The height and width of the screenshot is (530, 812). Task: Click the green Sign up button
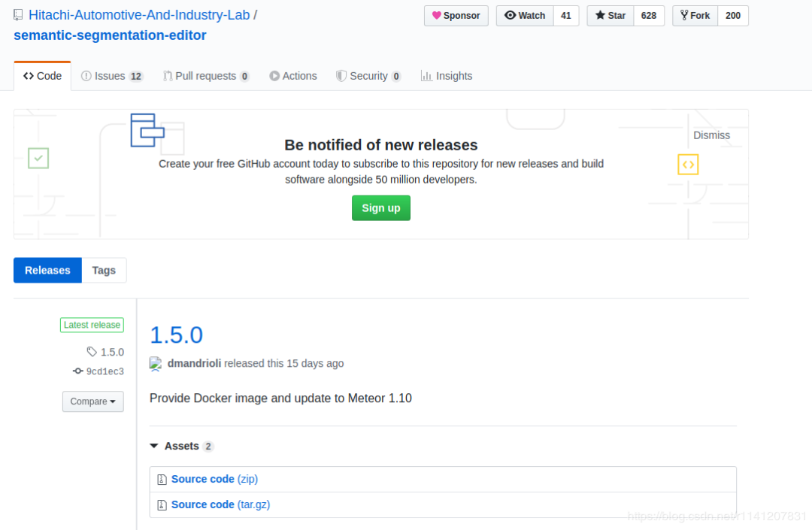(x=381, y=208)
